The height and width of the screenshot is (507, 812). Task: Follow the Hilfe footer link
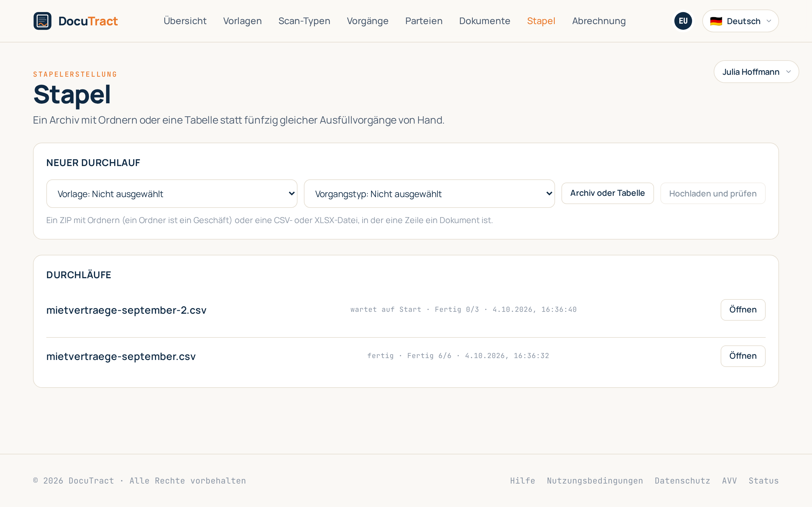tap(522, 480)
